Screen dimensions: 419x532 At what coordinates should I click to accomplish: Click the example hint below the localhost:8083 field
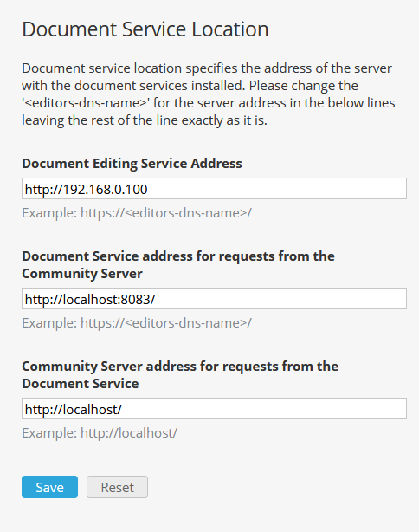click(137, 323)
